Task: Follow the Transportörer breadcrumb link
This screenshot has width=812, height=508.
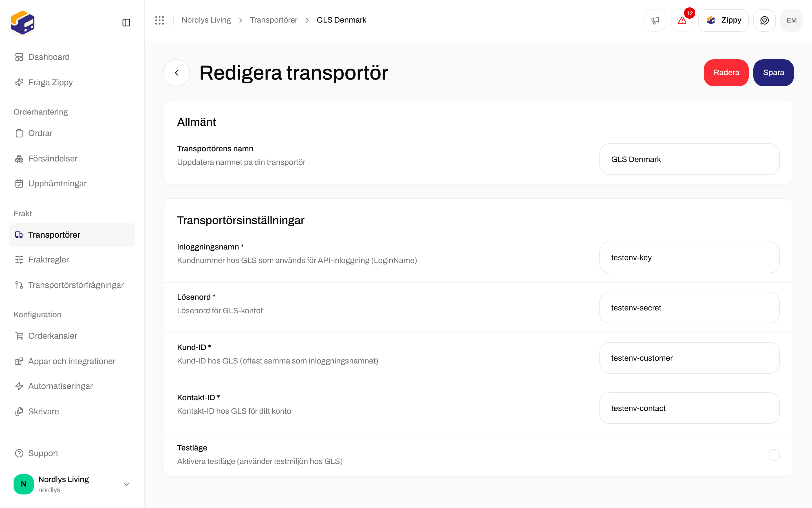Action: coord(273,20)
